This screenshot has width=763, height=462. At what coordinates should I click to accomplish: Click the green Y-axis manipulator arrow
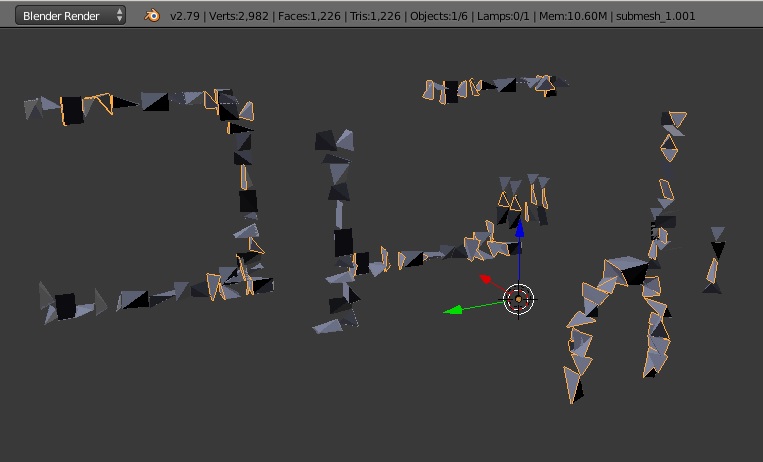[453, 310]
